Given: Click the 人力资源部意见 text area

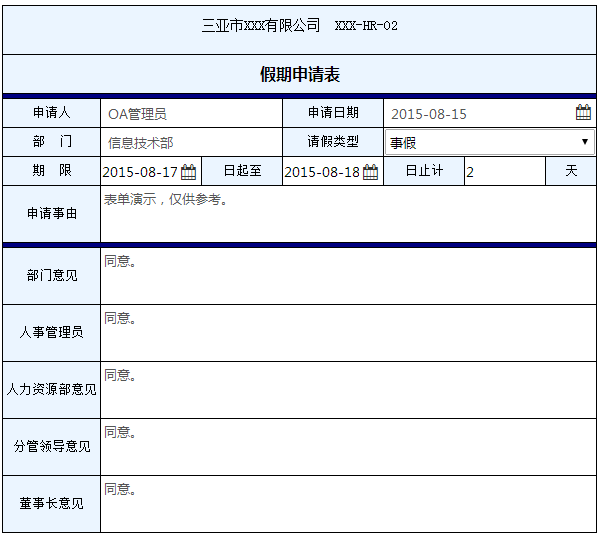Looking at the screenshot, I should 346,389.
